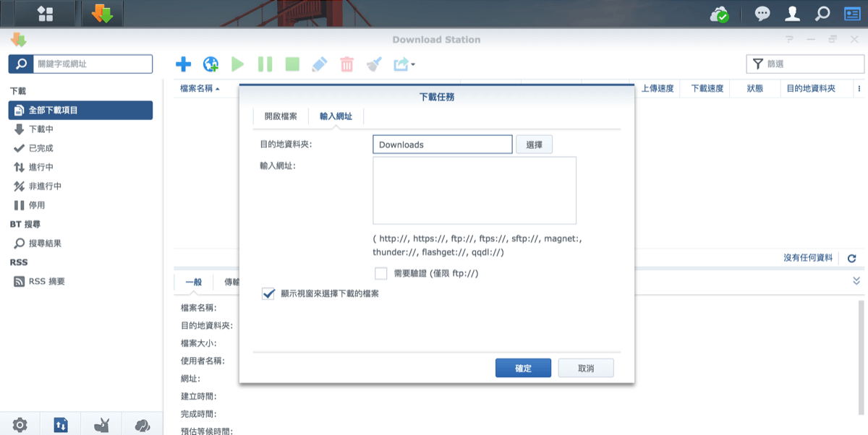Click the blue plus add-task icon
This screenshot has width=868, height=435.
184,64
